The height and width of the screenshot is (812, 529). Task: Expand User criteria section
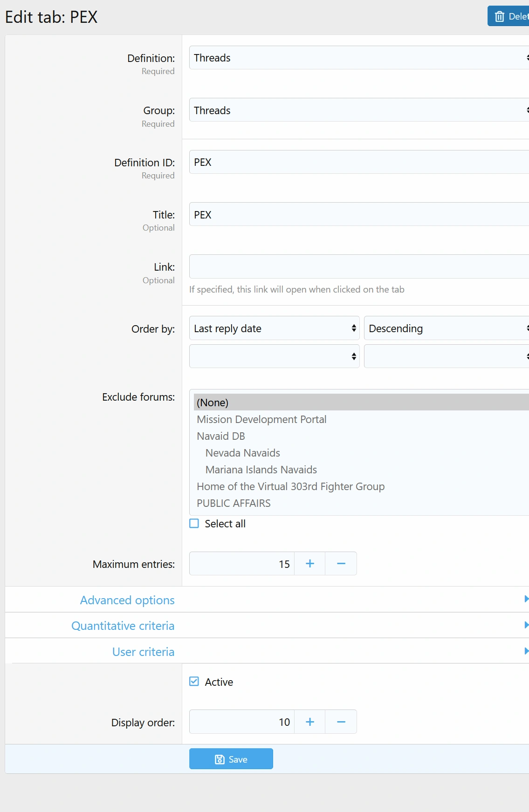pyautogui.click(x=144, y=652)
